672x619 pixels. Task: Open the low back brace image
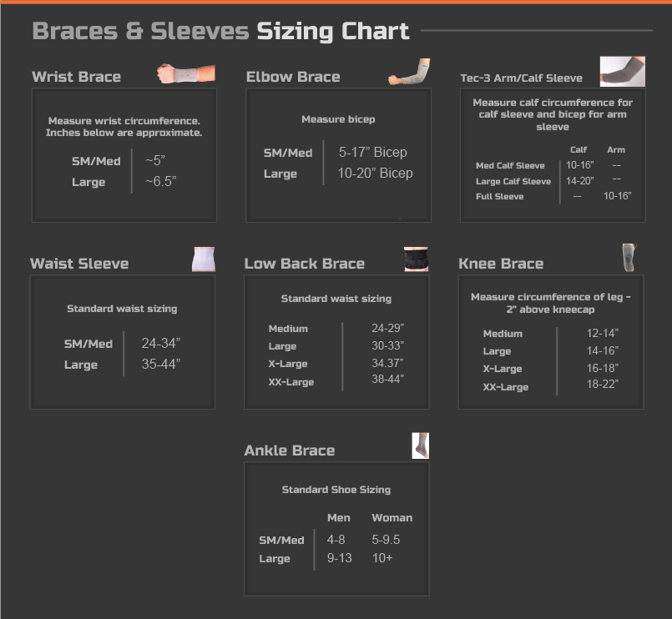(417, 259)
